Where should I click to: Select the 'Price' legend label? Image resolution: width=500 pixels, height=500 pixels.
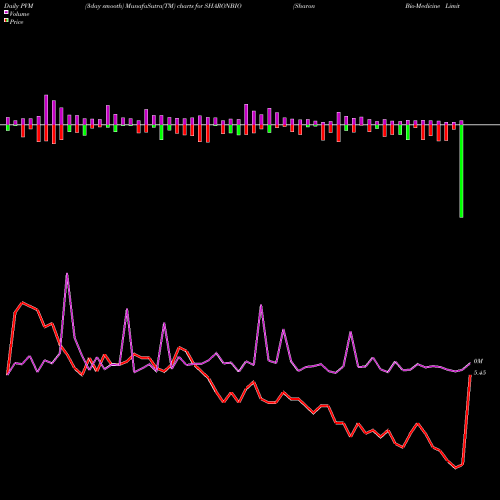[16, 22]
